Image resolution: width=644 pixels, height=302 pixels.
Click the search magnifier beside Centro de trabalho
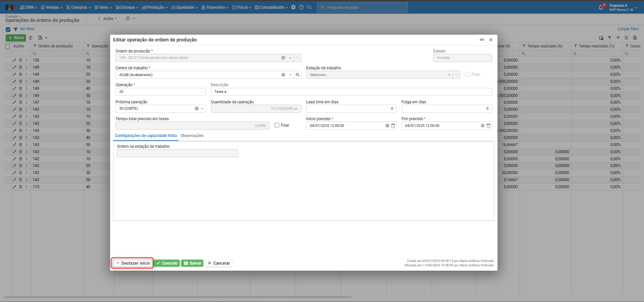[x=298, y=75]
